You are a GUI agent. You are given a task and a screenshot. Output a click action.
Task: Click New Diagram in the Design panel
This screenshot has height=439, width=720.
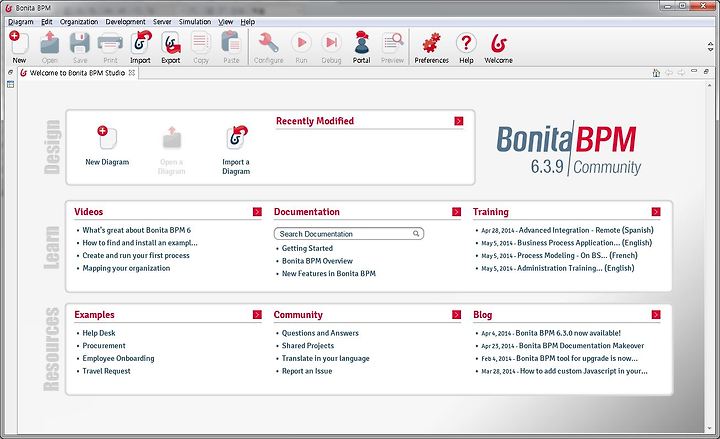tap(107, 145)
